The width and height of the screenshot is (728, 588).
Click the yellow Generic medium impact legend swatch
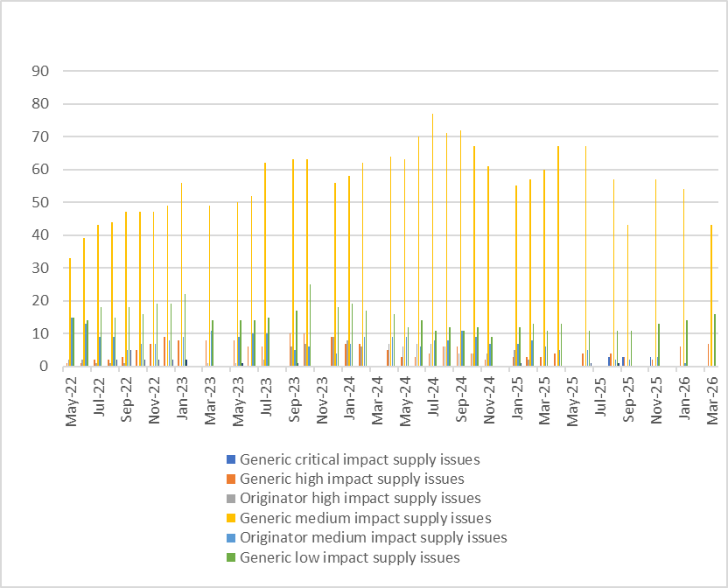tap(230, 519)
